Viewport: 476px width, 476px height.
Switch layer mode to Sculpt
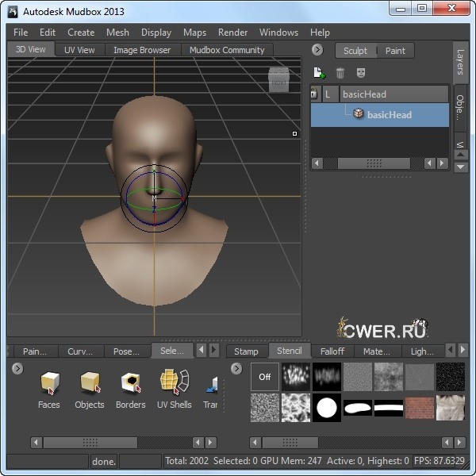(x=355, y=51)
